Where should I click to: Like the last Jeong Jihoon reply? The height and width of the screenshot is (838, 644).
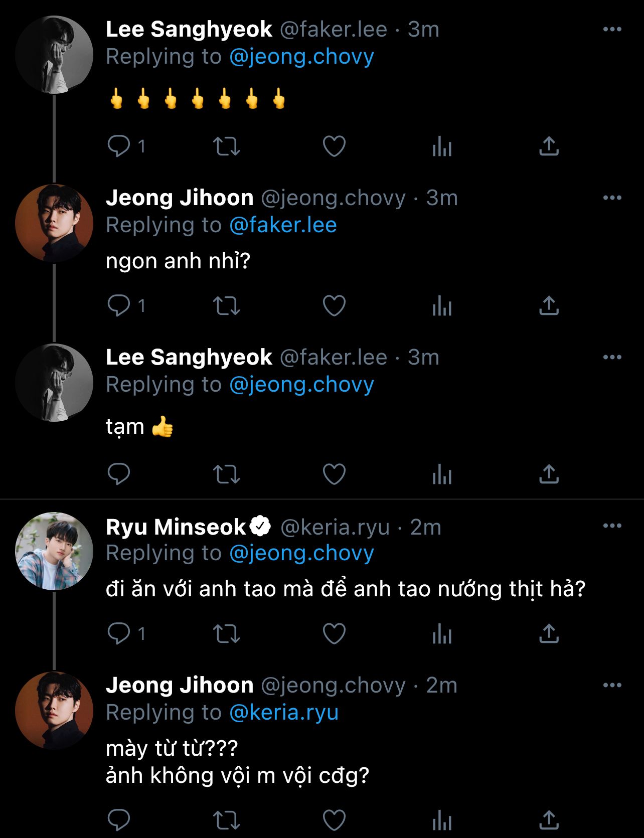334,820
